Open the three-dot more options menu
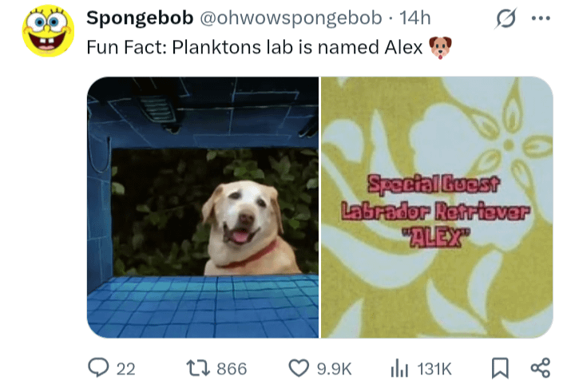This screenshot has height=392, width=575. pyautogui.click(x=541, y=18)
